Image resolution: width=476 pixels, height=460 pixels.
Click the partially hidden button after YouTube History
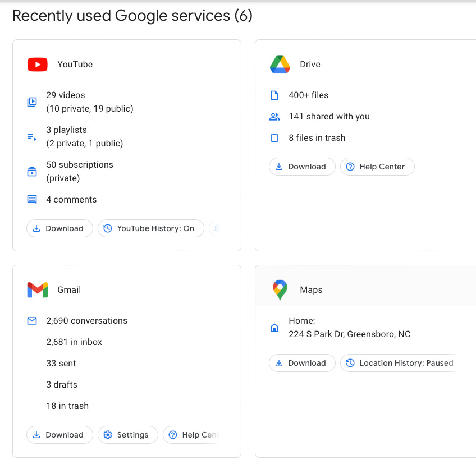215,228
